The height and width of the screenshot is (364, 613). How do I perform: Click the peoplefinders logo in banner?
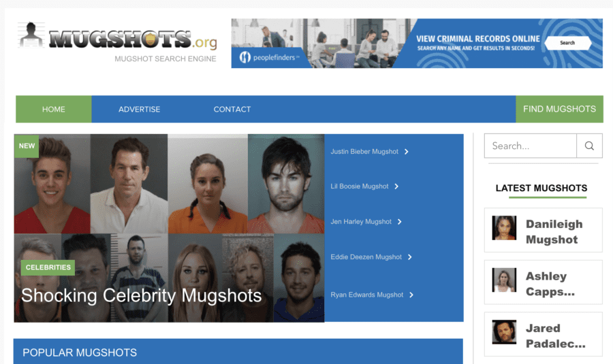(269, 57)
